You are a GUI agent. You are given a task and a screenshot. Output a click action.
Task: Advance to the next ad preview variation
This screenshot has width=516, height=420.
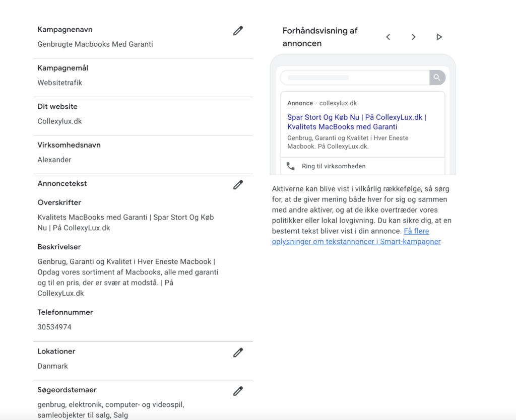click(x=413, y=37)
